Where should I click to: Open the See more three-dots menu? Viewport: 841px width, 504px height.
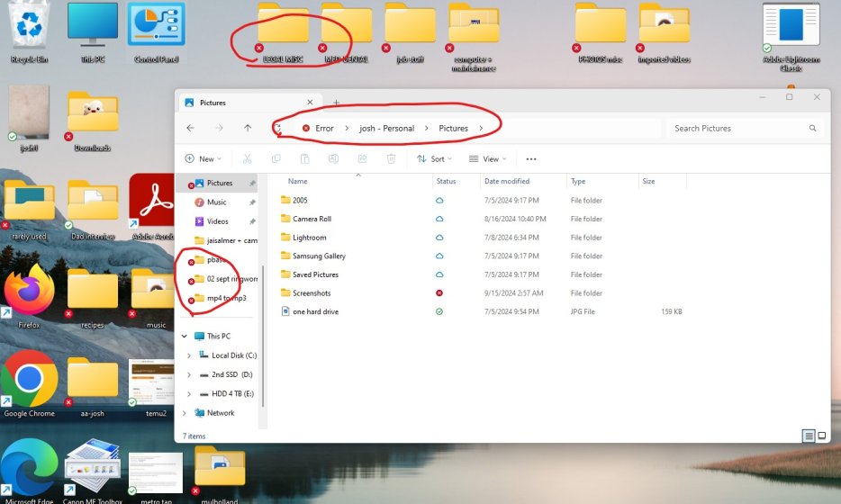(531, 159)
